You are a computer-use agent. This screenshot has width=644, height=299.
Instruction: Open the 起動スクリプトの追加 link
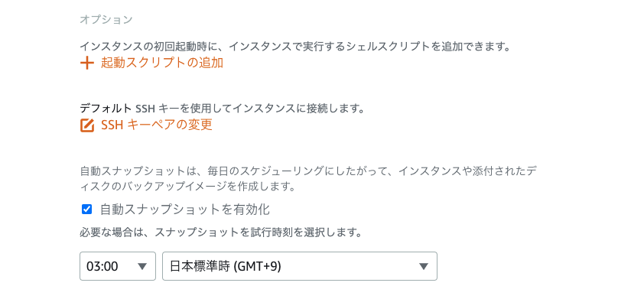tap(162, 63)
